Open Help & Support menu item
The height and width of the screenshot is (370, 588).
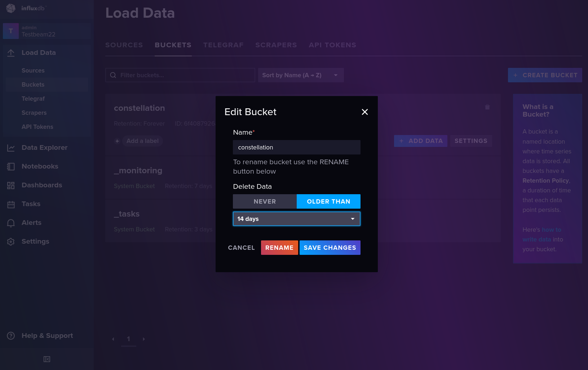pos(47,336)
